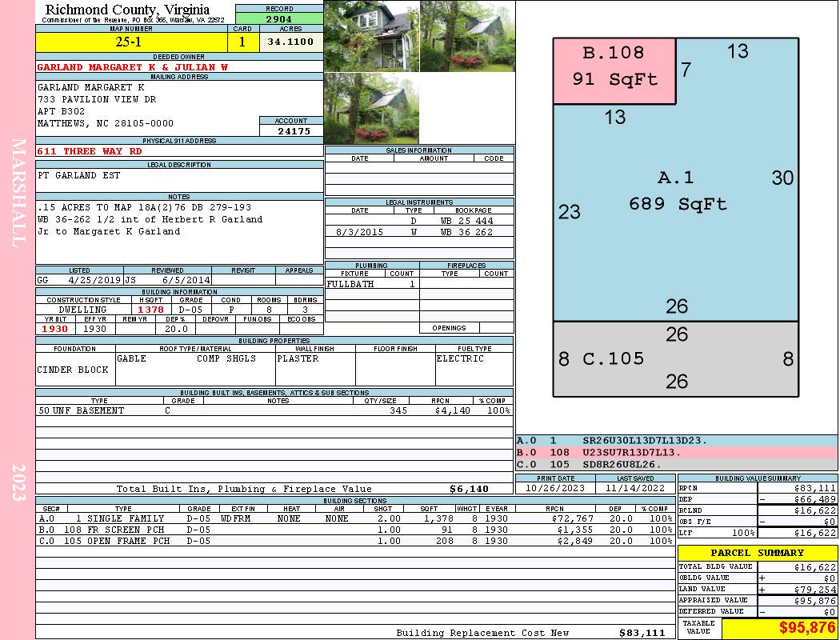840x640 pixels.
Task: Click WB 36 262 book page entry
Action: (466, 232)
